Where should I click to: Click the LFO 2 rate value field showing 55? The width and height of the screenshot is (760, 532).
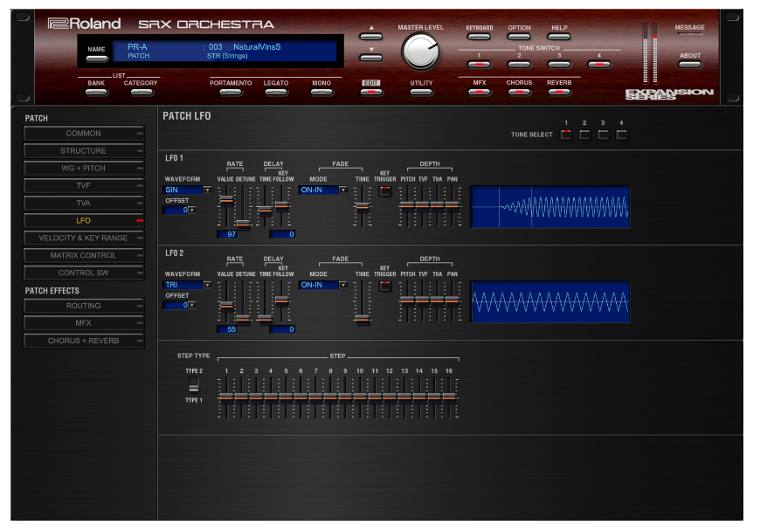(x=227, y=329)
